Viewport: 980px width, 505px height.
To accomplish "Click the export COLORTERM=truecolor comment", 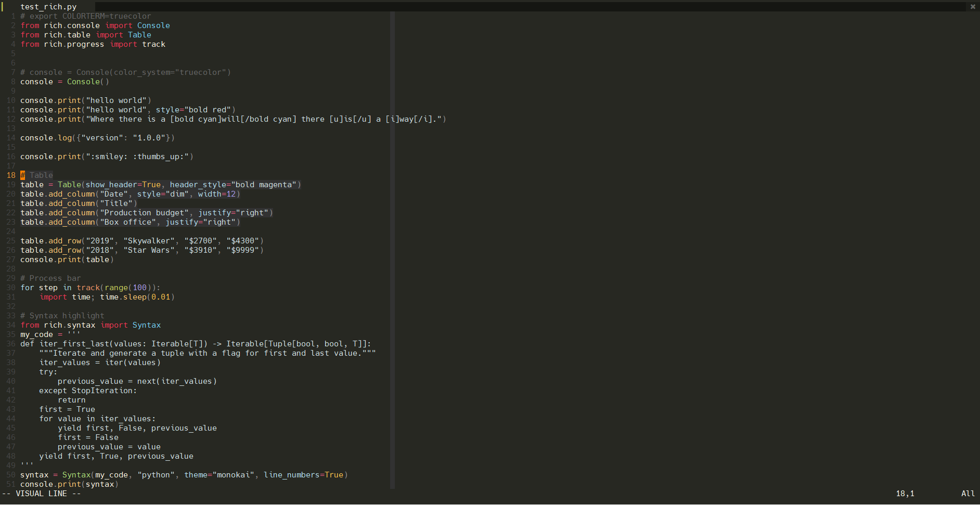I will tap(86, 16).
